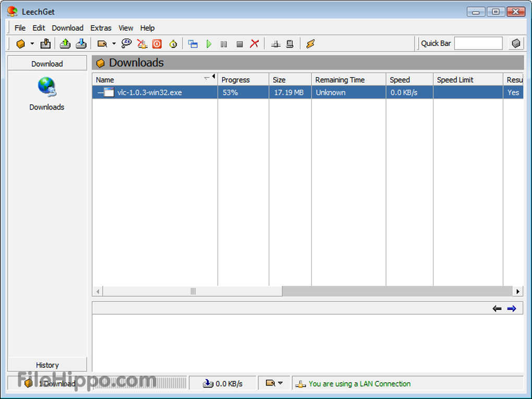Click the horizontal scrollbar thumb
532x399 pixels.
coord(192,291)
